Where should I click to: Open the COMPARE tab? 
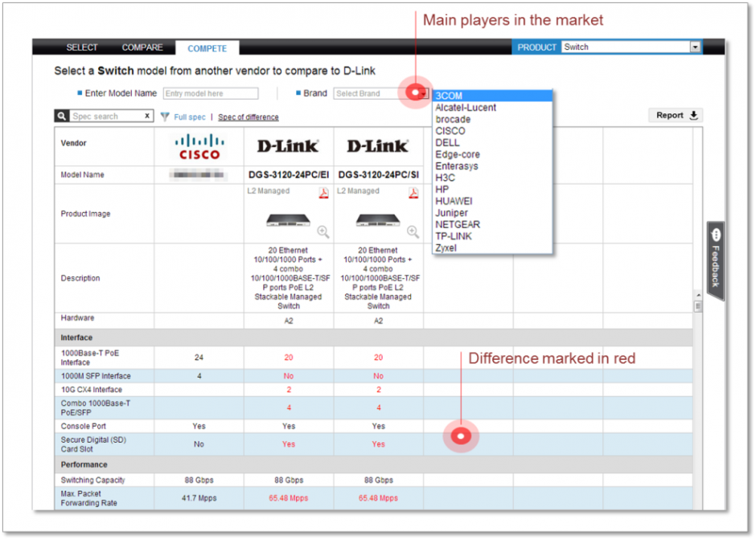[x=142, y=47]
